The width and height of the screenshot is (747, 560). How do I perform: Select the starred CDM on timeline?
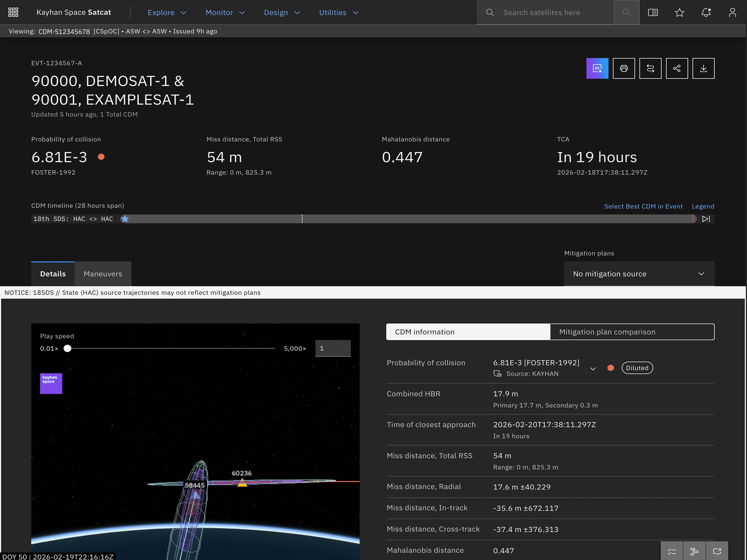(x=125, y=218)
